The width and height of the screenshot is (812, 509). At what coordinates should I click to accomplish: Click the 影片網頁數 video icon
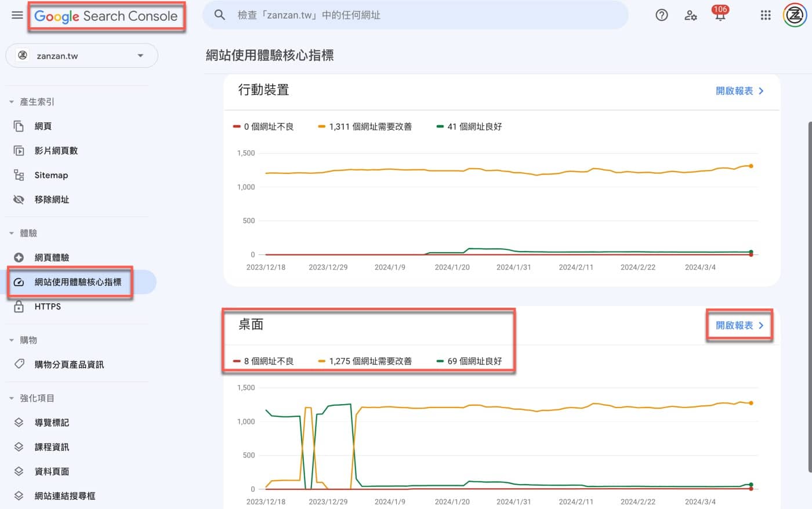pyautogui.click(x=19, y=151)
